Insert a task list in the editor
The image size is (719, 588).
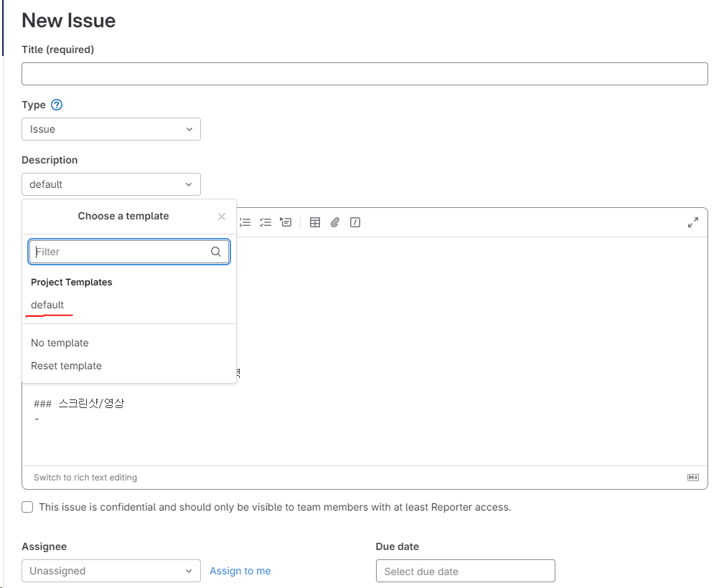(x=265, y=222)
